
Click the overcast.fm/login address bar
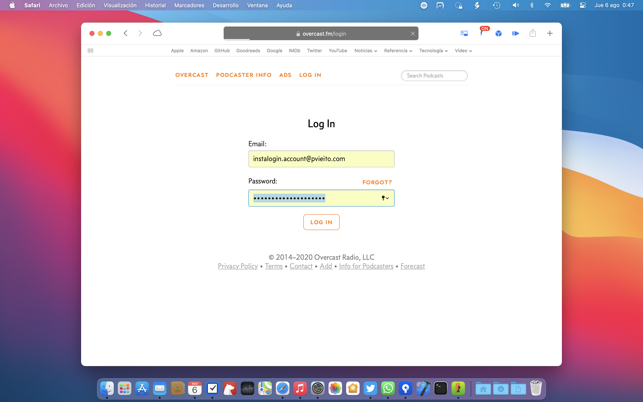pos(321,34)
